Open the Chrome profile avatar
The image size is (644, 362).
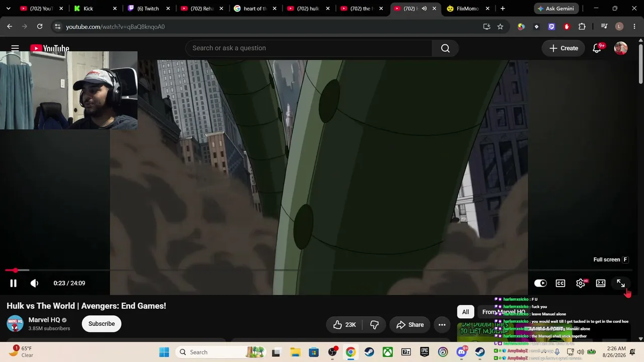pyautogui.click(x=619, y=27)
